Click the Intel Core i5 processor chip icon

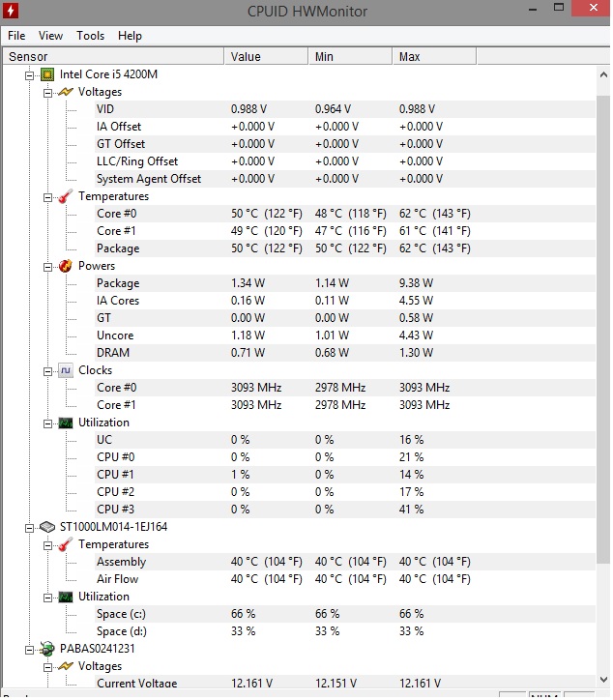pos(46,74)
